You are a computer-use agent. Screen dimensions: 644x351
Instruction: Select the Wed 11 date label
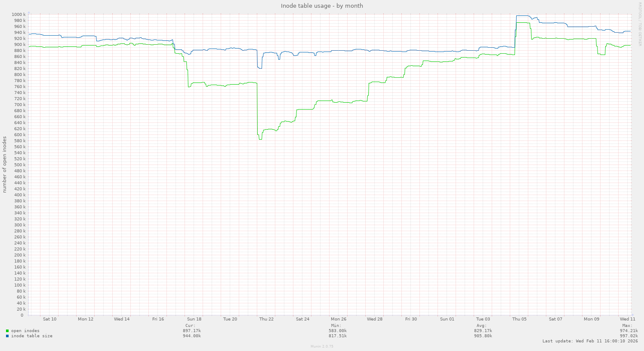(628, 319)
